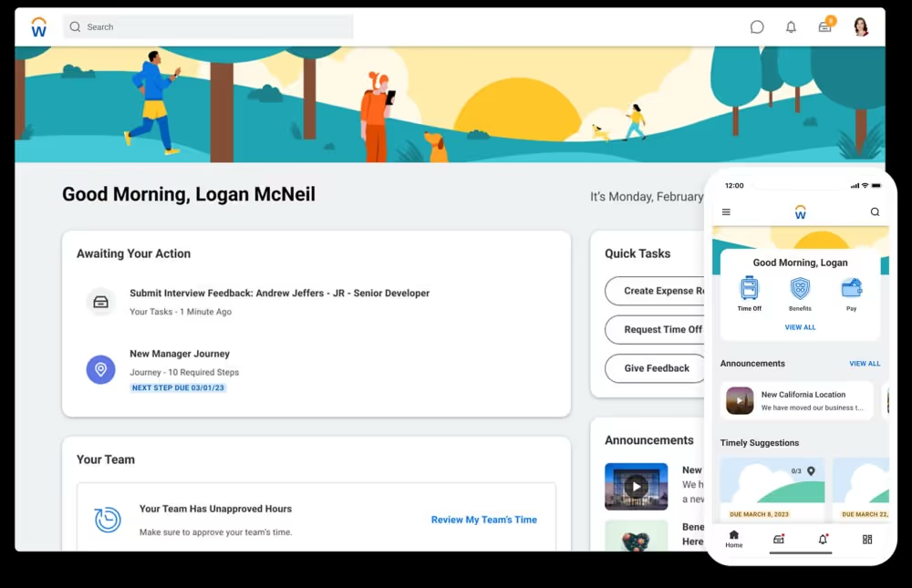Click the Create Expense Report quick task

coord(655,291)
